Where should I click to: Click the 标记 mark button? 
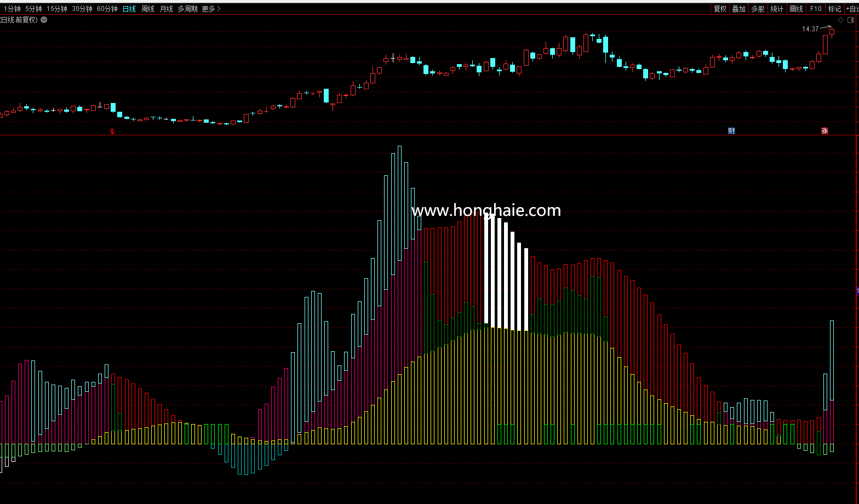(834, 9)
